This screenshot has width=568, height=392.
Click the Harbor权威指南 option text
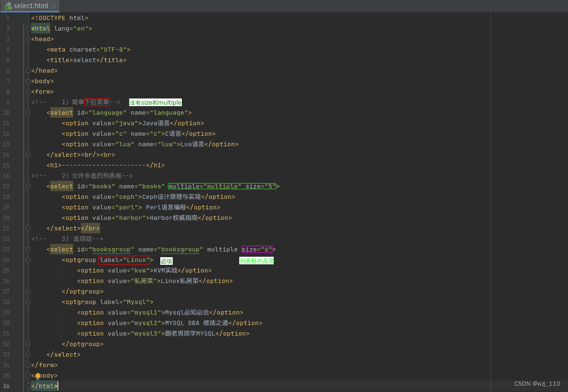tap(174, 218)
